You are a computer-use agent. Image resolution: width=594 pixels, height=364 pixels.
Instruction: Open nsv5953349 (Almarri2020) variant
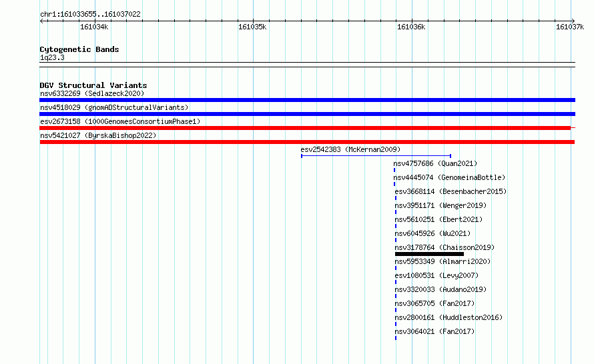coord(442,261)
